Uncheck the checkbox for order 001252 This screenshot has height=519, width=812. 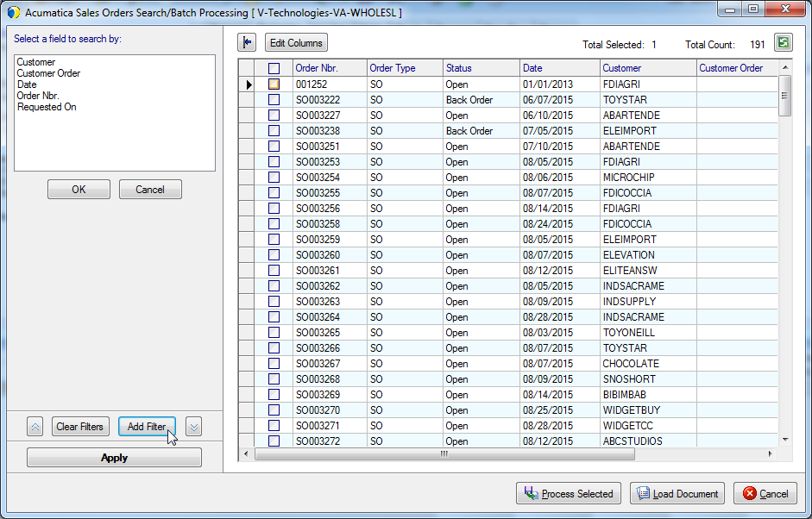274,84
